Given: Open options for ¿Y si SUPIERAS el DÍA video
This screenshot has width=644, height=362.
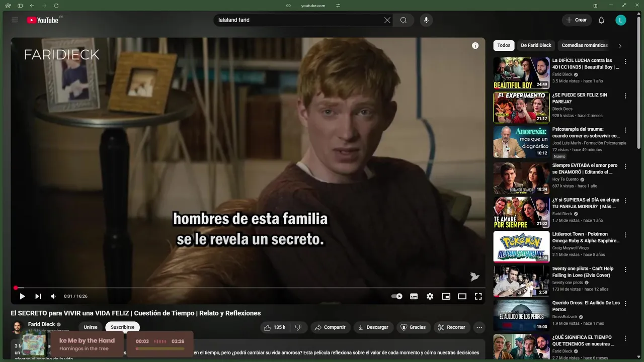Looking at the screenshot, I should (625, 201).
